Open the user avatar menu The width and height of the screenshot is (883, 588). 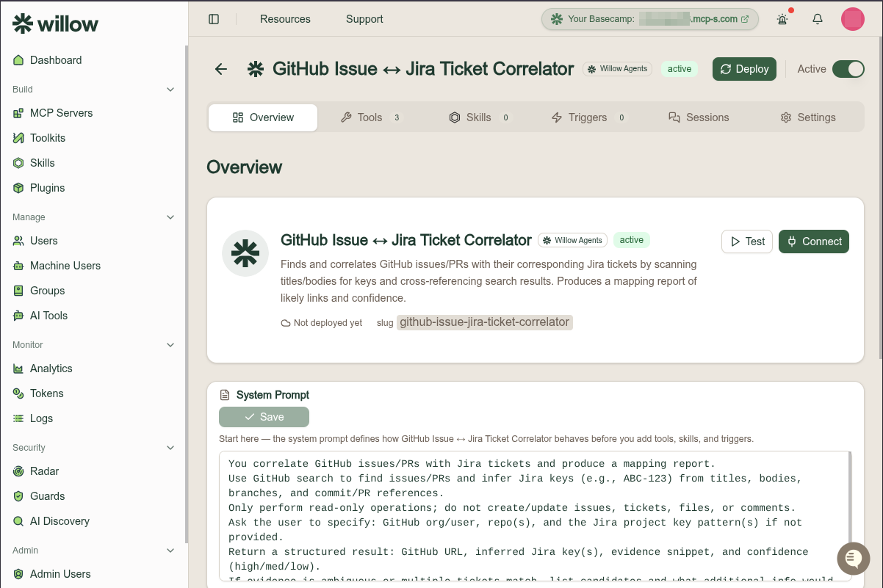pos(852,19)
